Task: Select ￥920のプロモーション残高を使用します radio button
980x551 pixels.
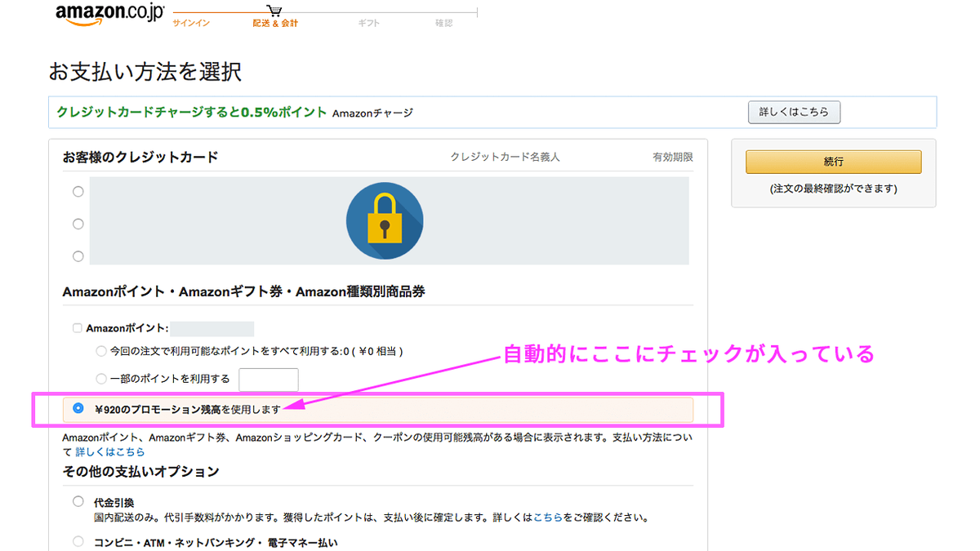Action: [78, 408]
